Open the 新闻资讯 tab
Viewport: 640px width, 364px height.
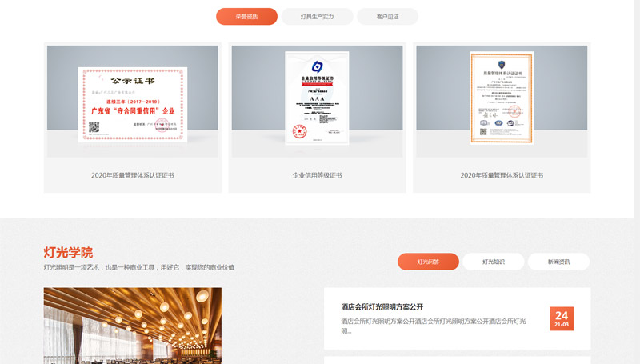[x=558, y=262]
